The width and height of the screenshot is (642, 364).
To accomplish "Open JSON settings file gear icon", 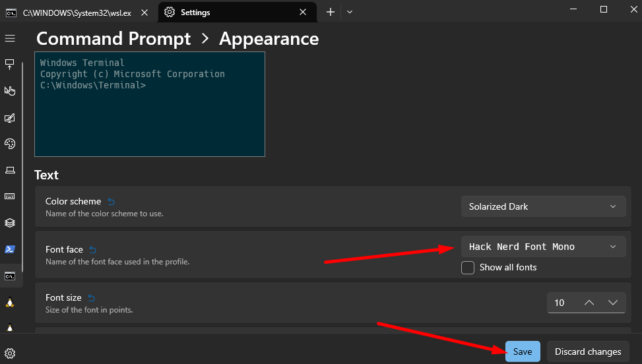I will [x=10, y=353].
